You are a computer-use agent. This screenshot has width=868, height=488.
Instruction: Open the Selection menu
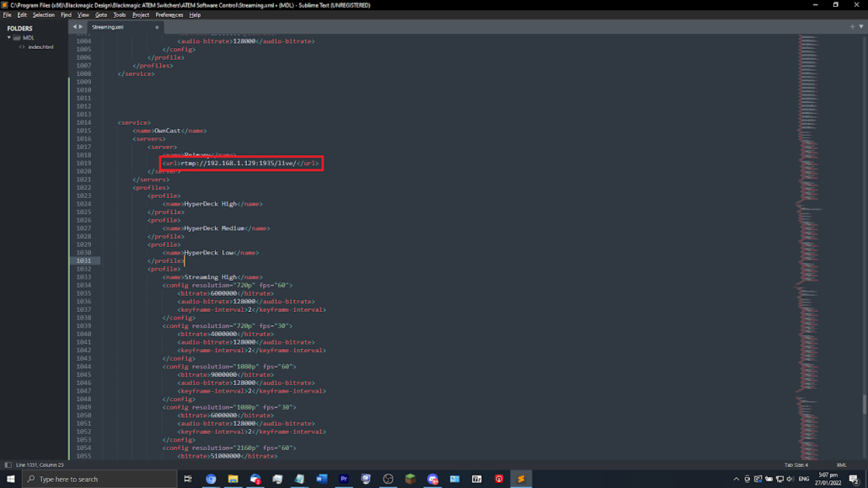click(43, 15)
